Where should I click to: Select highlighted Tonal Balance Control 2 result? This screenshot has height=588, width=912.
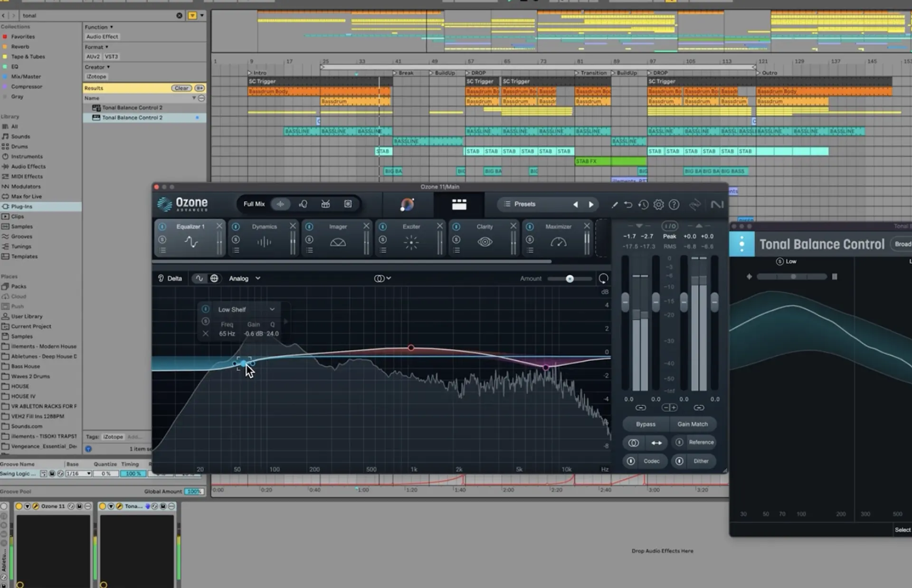coord(144,118)
